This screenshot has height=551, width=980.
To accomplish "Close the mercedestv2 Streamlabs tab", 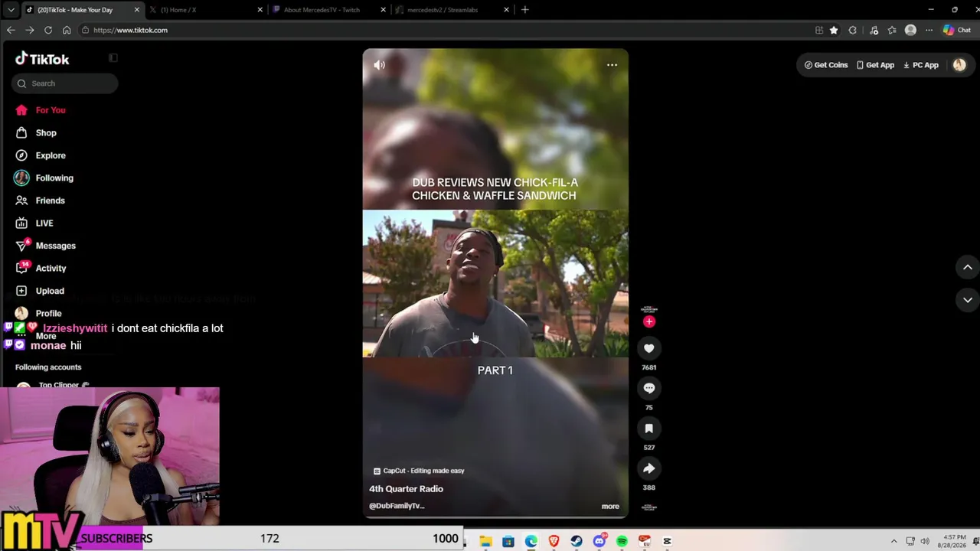I will tap(506, 10).
